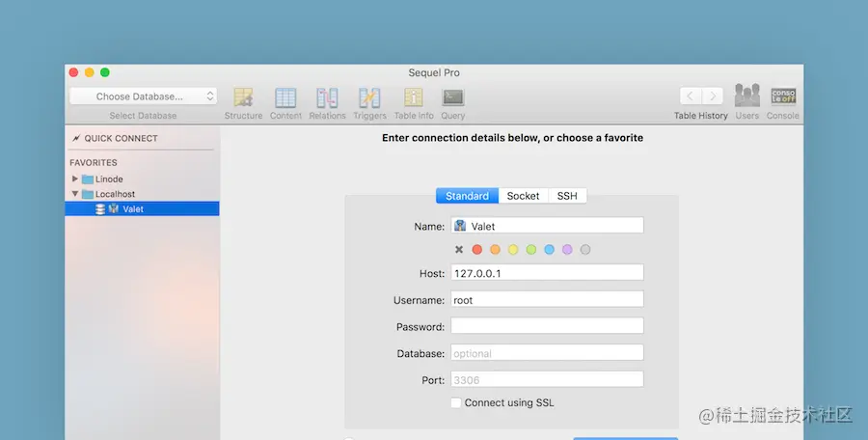Zoom the window with green button
868x440 pixels.
pyautogui.click(x=104, y=72)
